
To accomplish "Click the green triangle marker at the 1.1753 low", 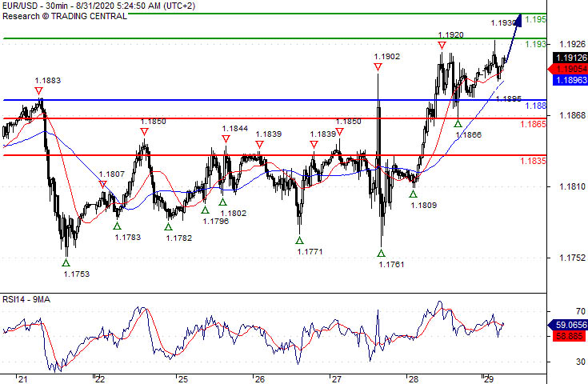I will [x=66, y=262].
